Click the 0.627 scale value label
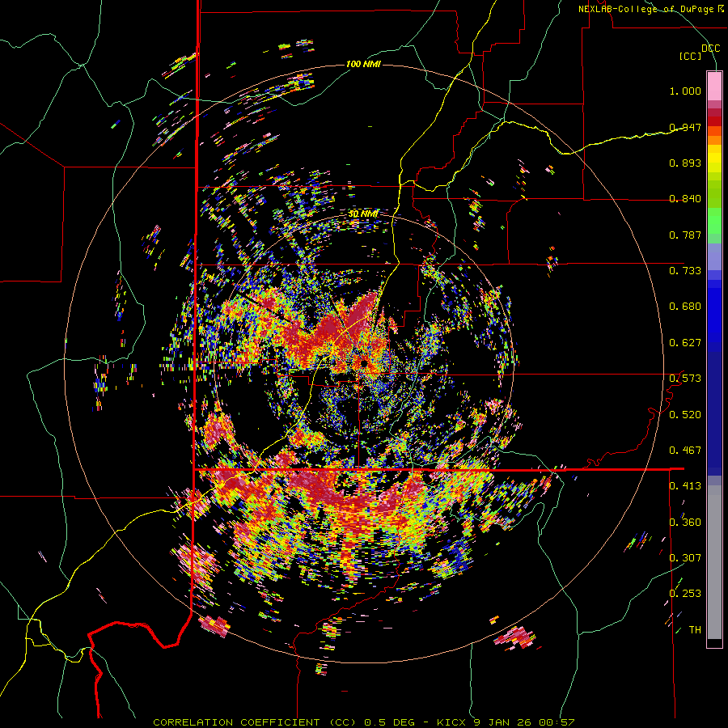728x728 pixels. tap(685, 343)
